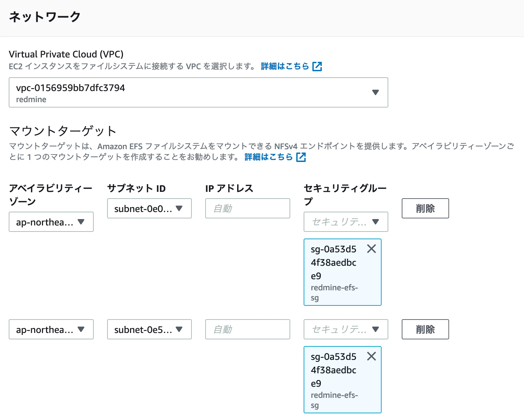The width and height of the screenshot is (524, 420).
Task: Remove sg-0a53d5 tag from first mount target
Action: point(371,249)
